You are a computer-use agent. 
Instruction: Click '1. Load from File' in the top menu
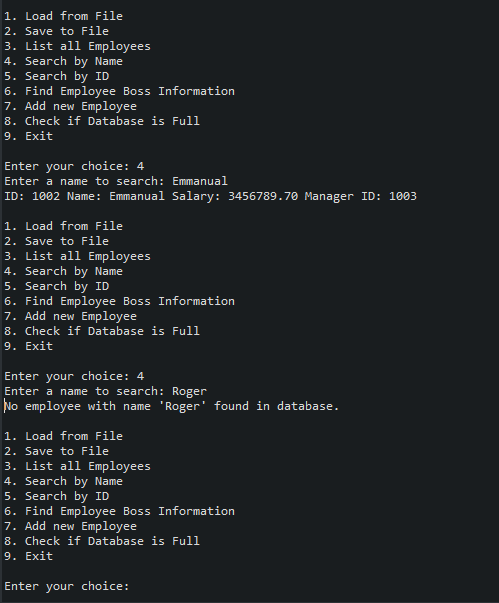[x=63, y=17]
